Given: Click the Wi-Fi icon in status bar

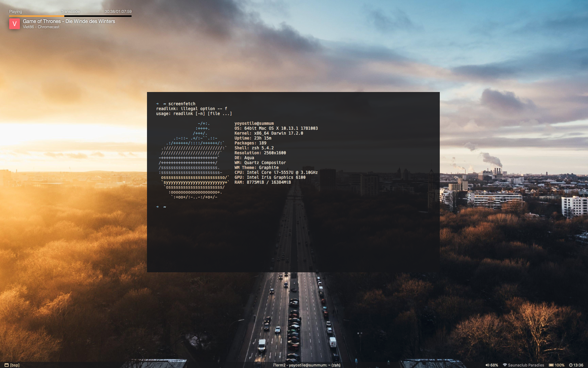Looking at the screenshot, I should (505, 365).
